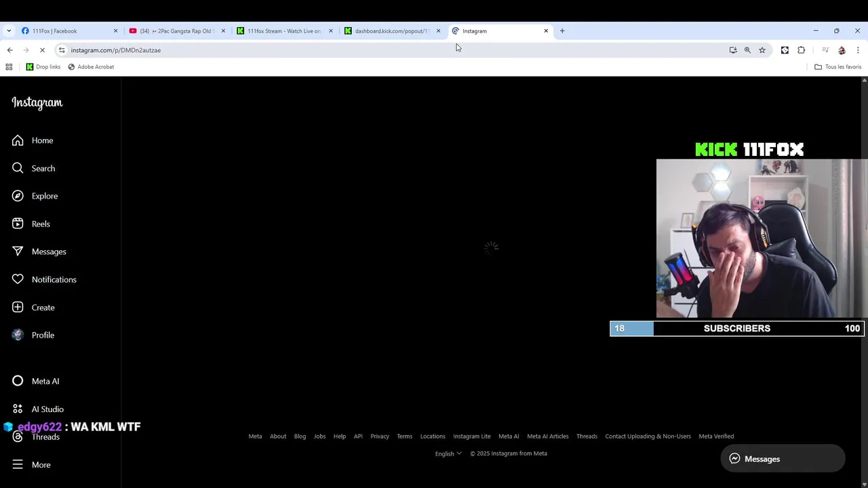Click the site information icon in address bar
Viewport: 868px width, 488px height.
62,50
